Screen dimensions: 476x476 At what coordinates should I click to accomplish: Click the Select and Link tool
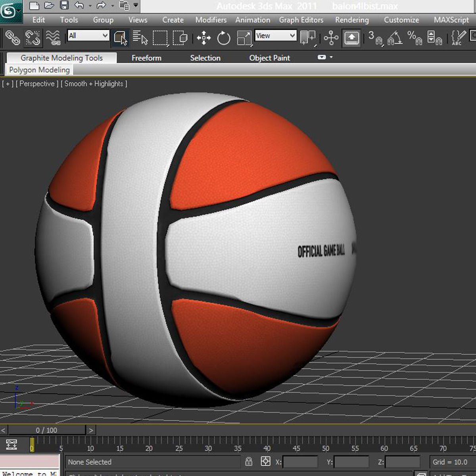click(x=13, y=38)
